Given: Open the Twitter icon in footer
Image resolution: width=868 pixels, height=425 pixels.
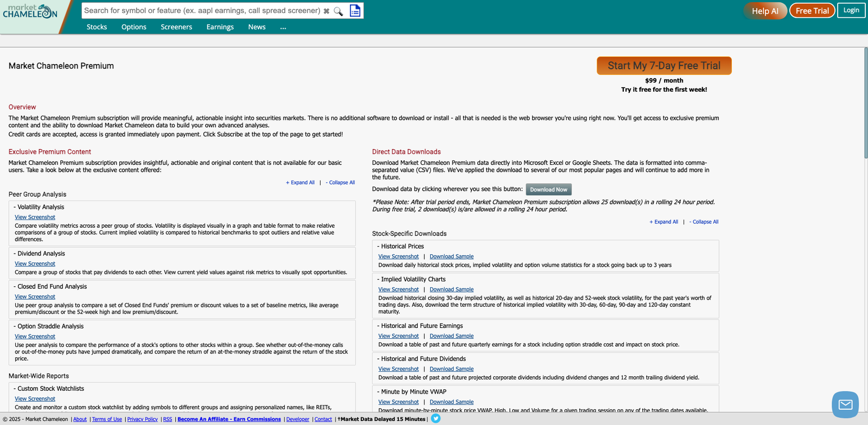Looking at the screenshot, I should pos(436,418).
